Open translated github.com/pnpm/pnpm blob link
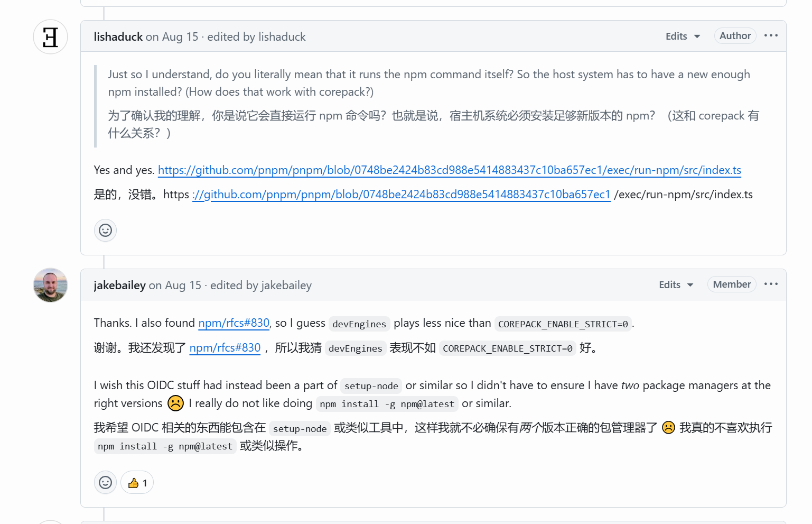Image resolution: width=812 pixels, height=524 pixels. (402, 195)
